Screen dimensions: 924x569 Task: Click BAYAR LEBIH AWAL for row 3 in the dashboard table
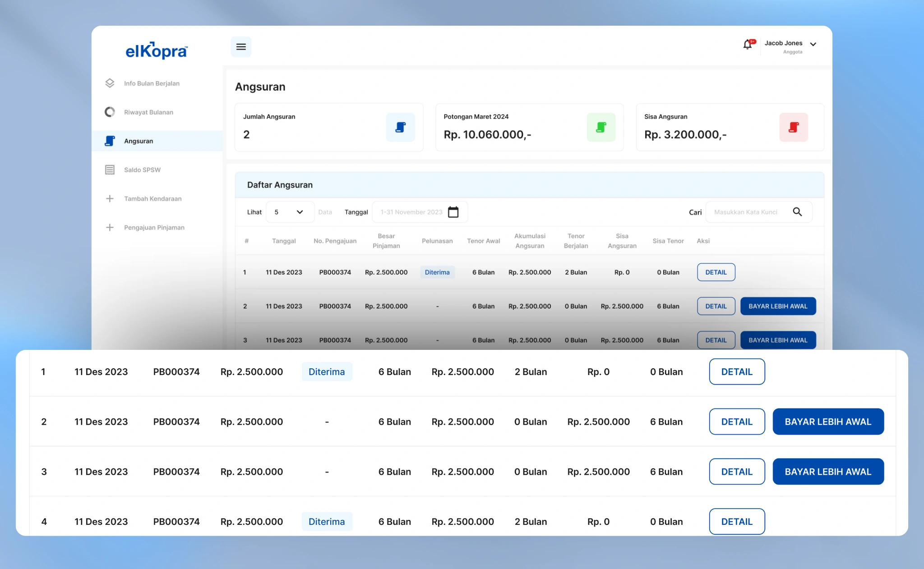click(x=778, y=340)
